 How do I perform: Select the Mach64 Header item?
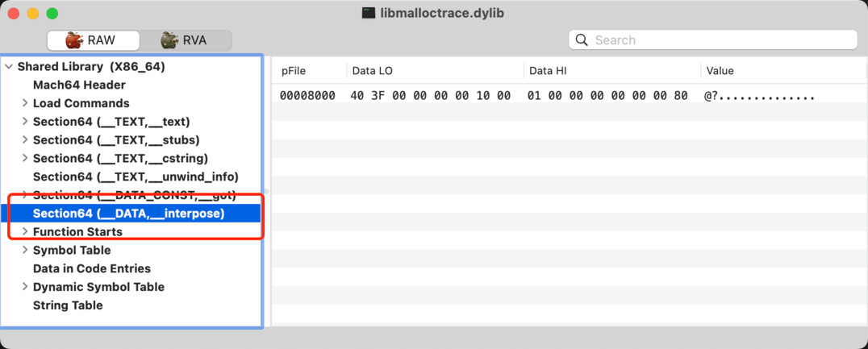coord(79,85)
